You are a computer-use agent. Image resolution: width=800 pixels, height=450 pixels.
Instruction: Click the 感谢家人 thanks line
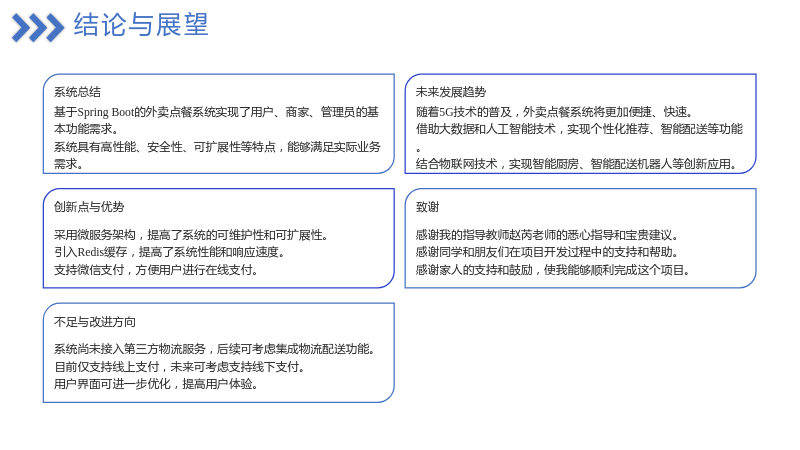click(x=553, y=270)
